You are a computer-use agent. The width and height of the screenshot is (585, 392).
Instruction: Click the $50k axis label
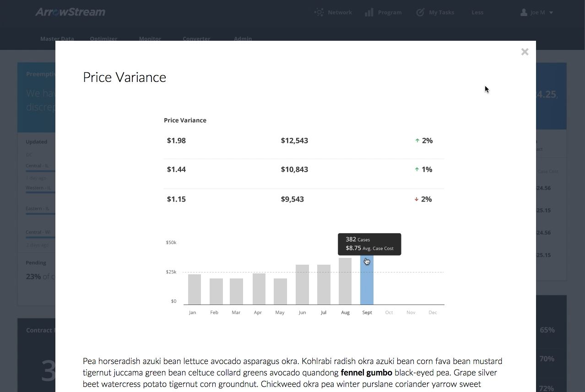tap(171, 242)
